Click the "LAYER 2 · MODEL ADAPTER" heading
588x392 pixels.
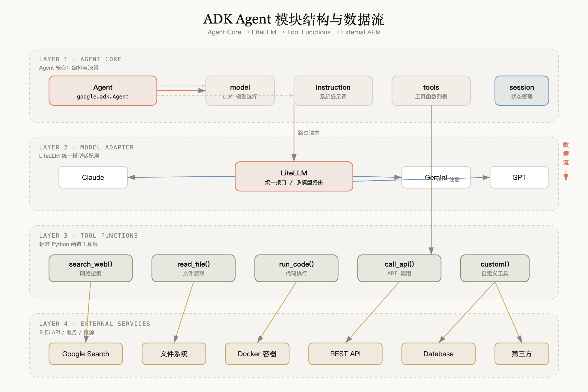(86, 147)
